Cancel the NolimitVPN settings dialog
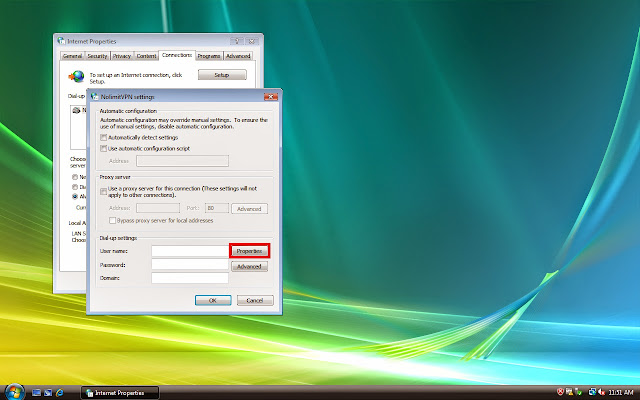Image resolution: width=640 pixels, height=400 pixels. (x=255, y=300)
